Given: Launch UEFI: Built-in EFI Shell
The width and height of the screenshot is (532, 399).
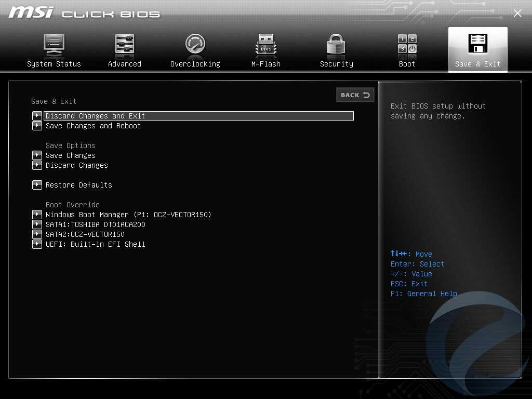Looking at the screenshot, I should pyautogui.click(x=96, y=244).
